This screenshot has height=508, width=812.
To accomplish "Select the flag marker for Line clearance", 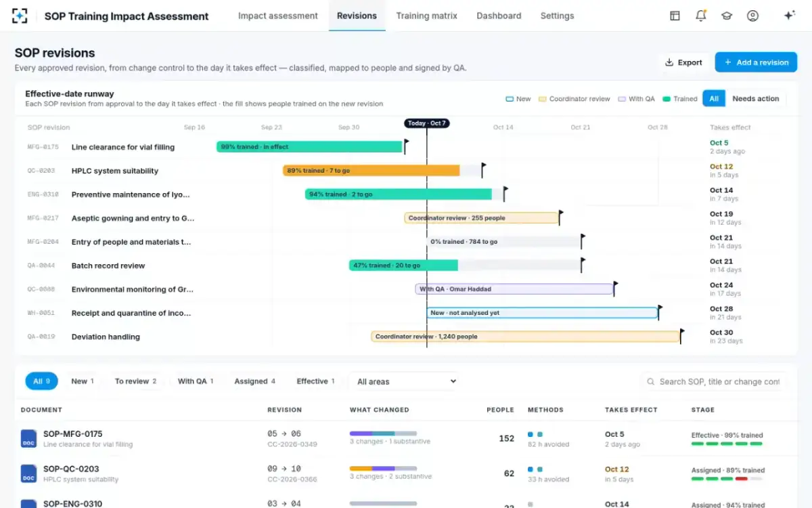I will click(406, 146).
